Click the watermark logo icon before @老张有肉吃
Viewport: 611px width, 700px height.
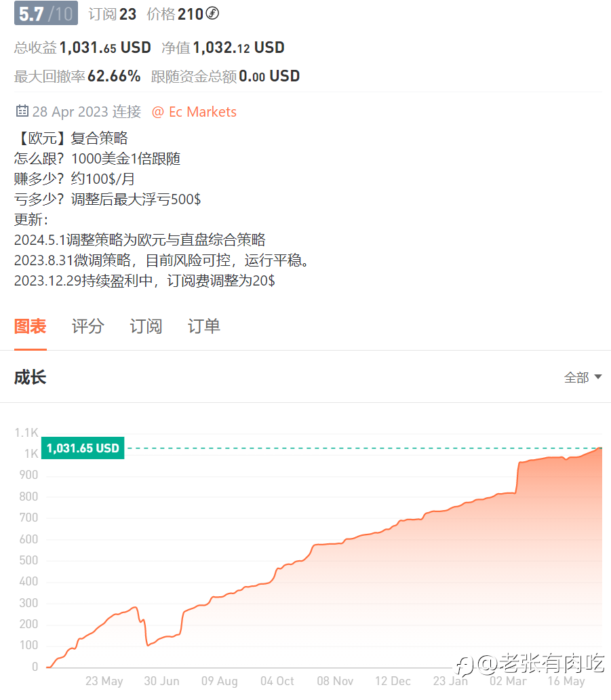465,663
